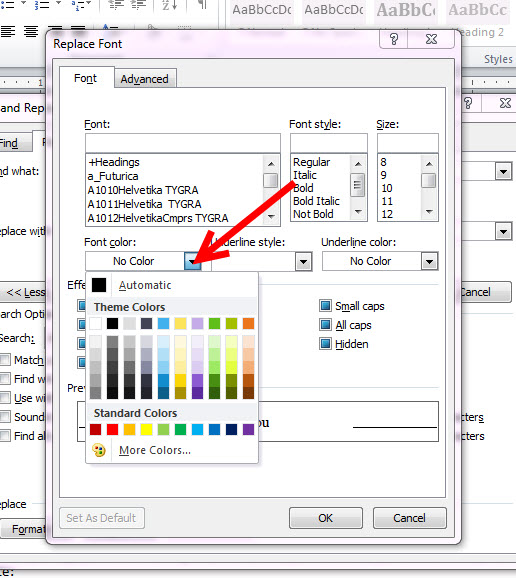Screen dimensions: 516x578
Task: Click the More Colors palette icon
Action: 99,450
